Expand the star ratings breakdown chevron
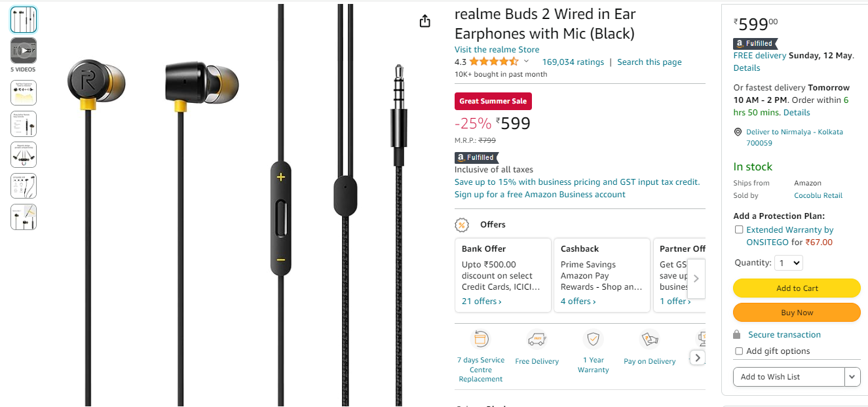Viewport: 868px width, 407px height. (526, 61)
